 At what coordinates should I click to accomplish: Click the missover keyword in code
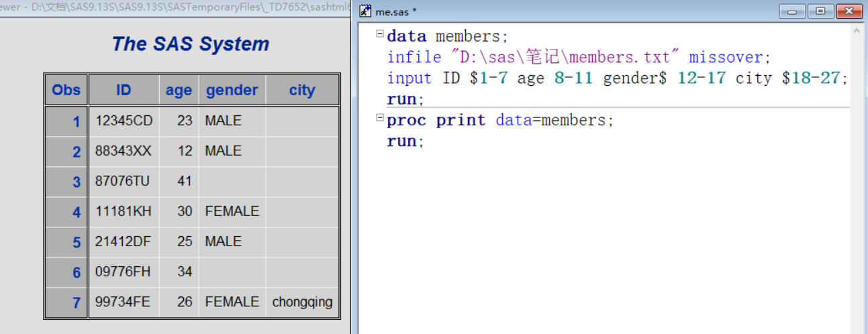point(726,58)
